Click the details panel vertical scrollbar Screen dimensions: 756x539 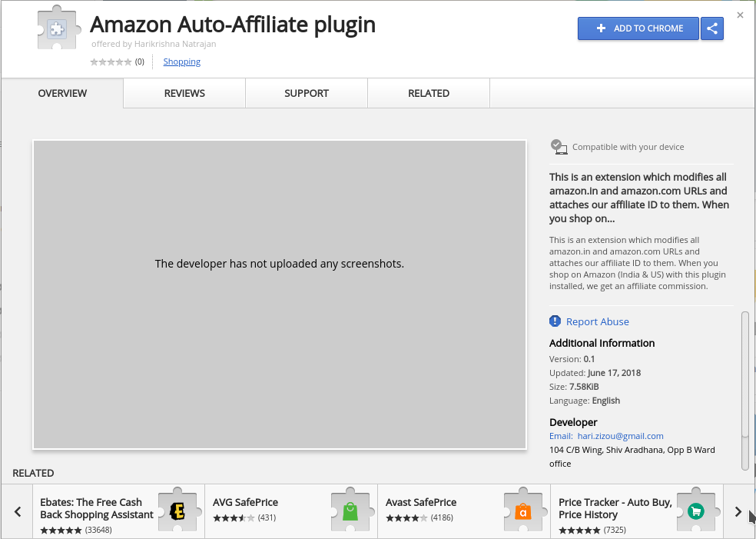click(745, 390)
